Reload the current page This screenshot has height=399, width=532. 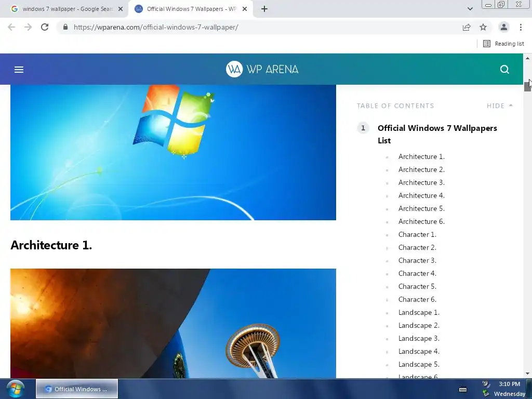[45, 27]
